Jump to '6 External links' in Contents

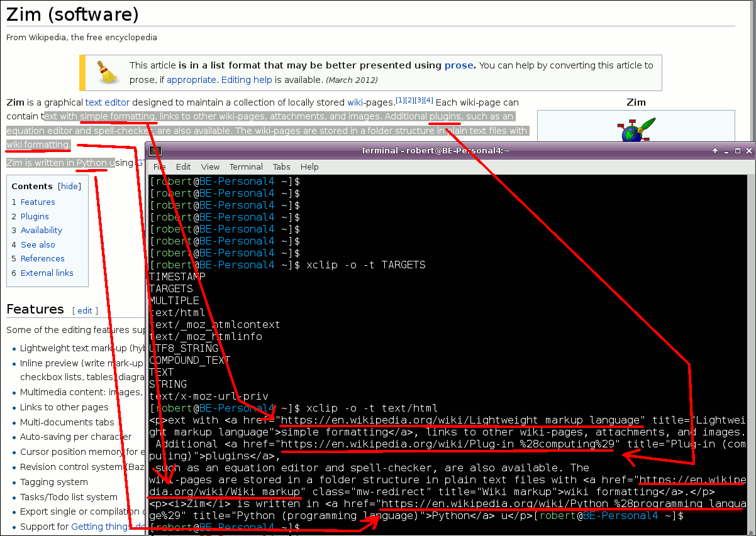tap(42, 273)
